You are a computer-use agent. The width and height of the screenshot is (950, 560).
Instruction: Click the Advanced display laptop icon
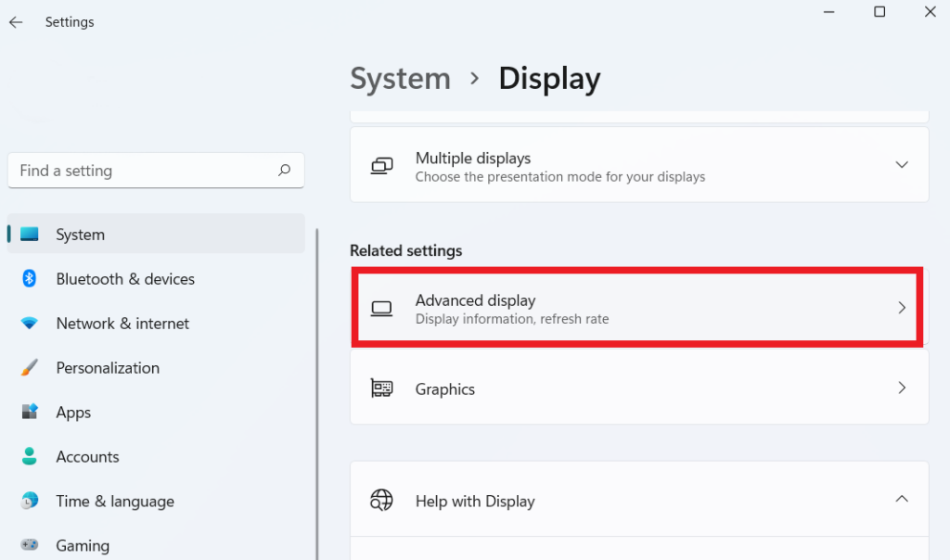381,307
